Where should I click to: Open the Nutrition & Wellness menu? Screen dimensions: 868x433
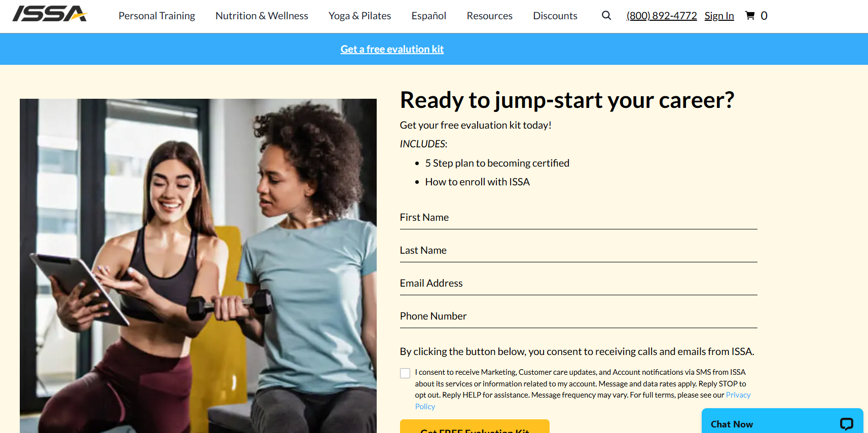pos(262,16)
